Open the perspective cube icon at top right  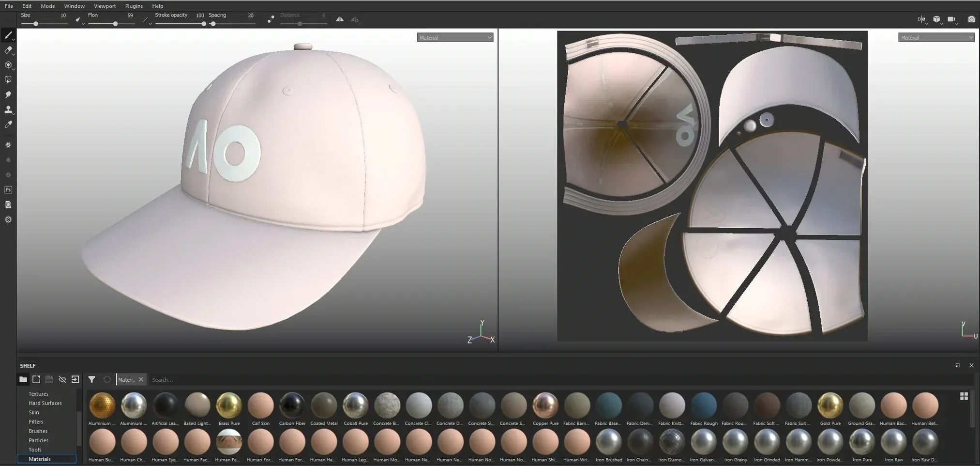click(x=937, y=19)
